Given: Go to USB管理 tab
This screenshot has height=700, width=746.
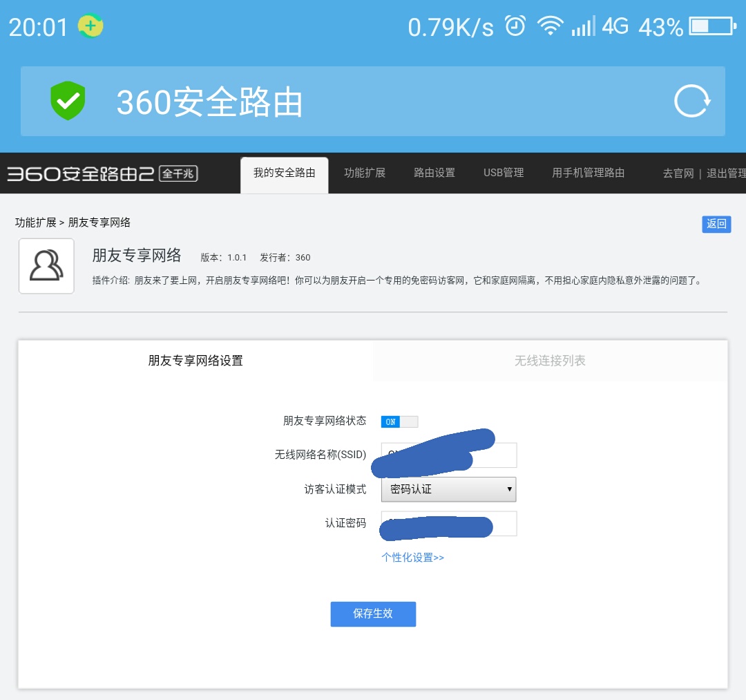Looking at the screenshot, I should click(504, 173).
